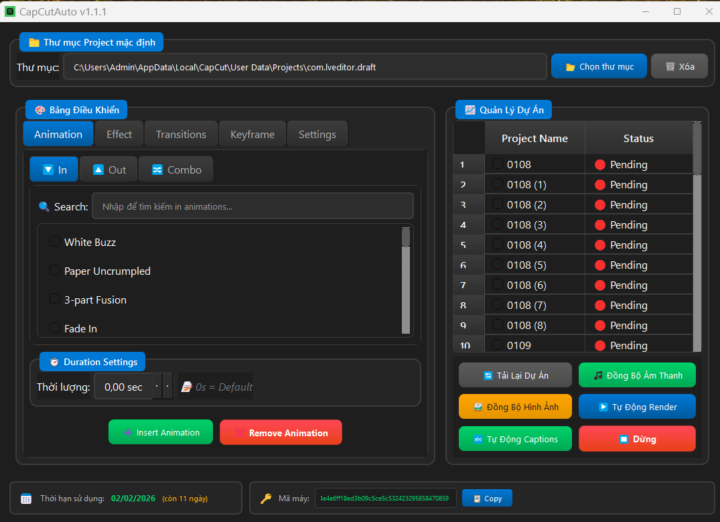Image resolution: width=720 pixels, height=522 pixels.
Task: Click the palette icon beside Bảng Điều Khiển
Action: [x=40, y=110]
